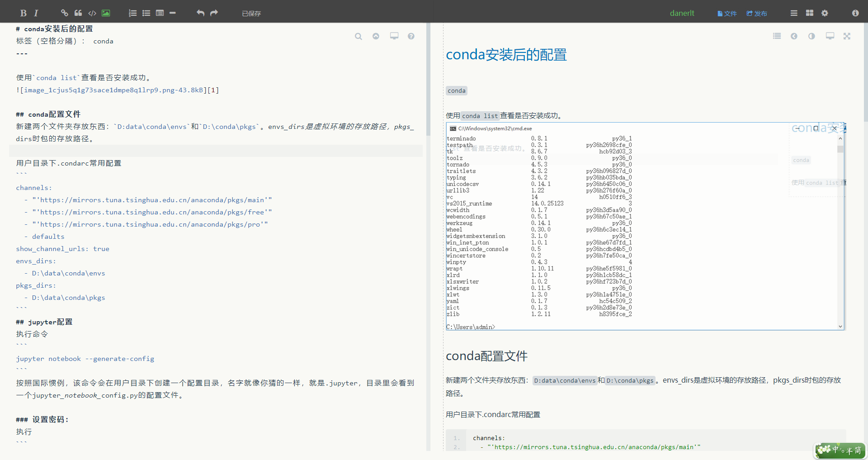
Task: Click the '## jupyter配置' line in the editor
Action: tap(44, 322)
